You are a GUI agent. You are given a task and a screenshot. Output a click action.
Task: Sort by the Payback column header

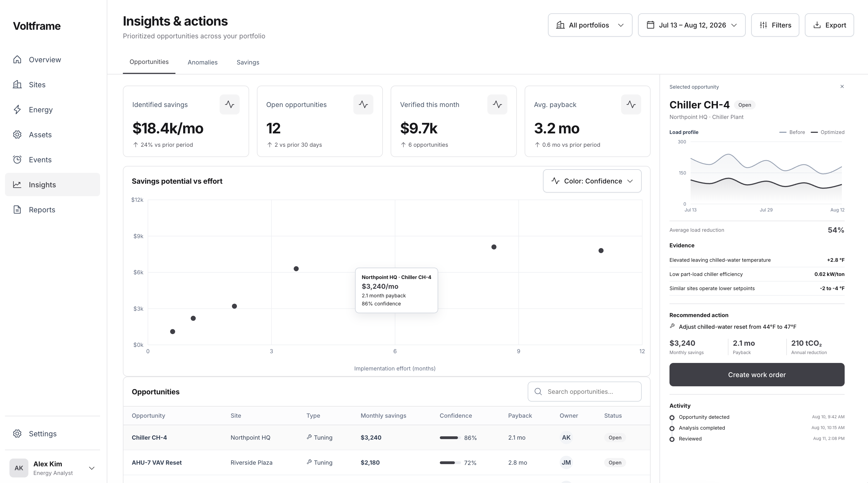pos(520,415)
